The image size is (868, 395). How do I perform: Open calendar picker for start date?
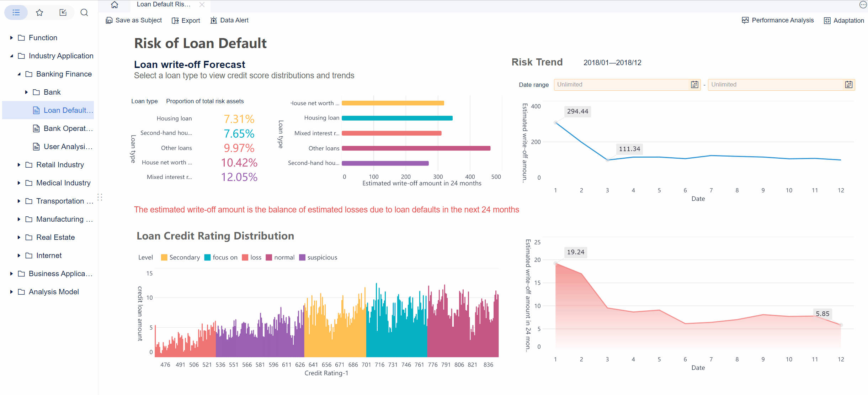coord(694,85)
